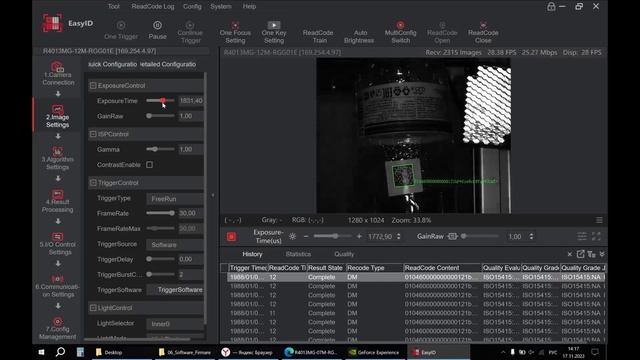Open GeForce Experience from taskbar
Screen dimensions: 640x360
coord(374,352)
